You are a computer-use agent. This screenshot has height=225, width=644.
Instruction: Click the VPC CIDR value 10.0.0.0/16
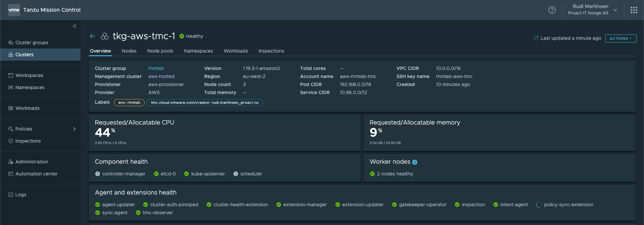click(448, 68)
